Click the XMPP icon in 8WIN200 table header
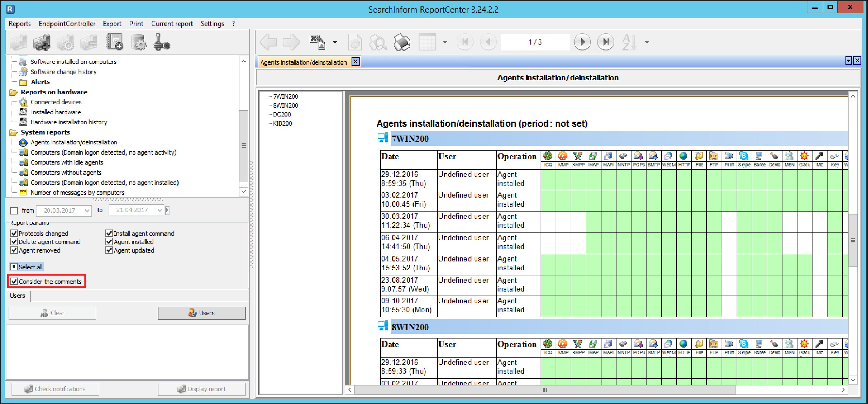Viewport: 868px width, 404px height. click(578, 344)
